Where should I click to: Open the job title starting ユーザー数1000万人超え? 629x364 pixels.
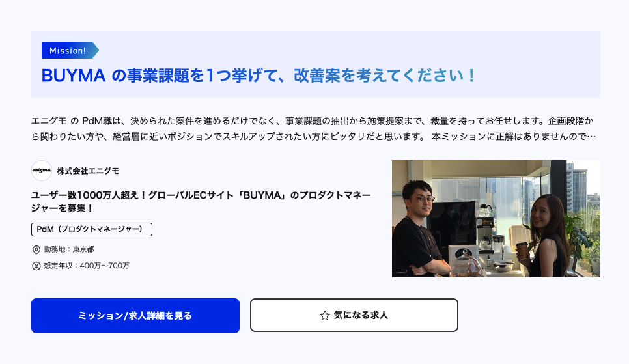coord(201,201)
